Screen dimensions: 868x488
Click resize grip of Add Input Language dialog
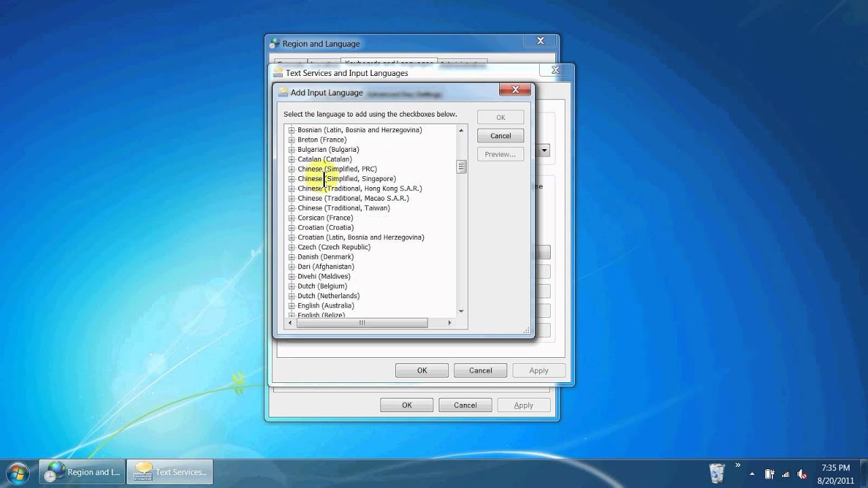(527, 330)
